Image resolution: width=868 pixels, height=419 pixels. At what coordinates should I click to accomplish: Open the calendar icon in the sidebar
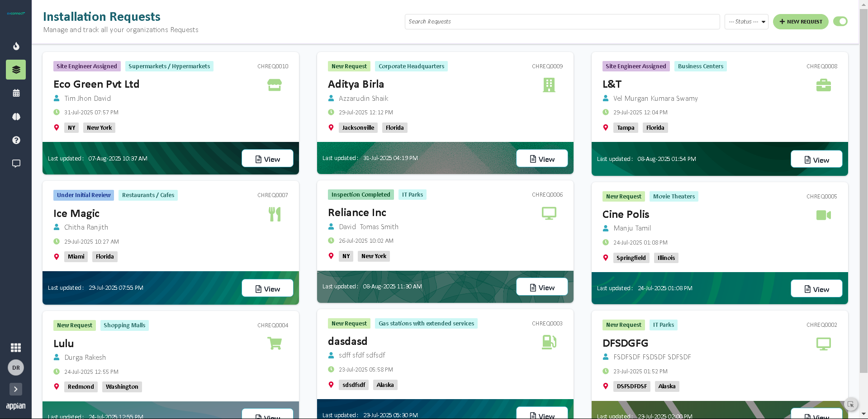pos(16,93)
